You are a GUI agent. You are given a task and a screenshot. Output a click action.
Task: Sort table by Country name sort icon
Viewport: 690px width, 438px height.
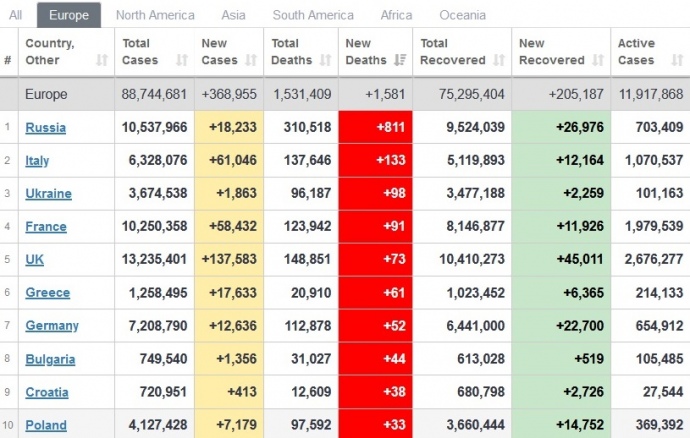coord(101,60)
